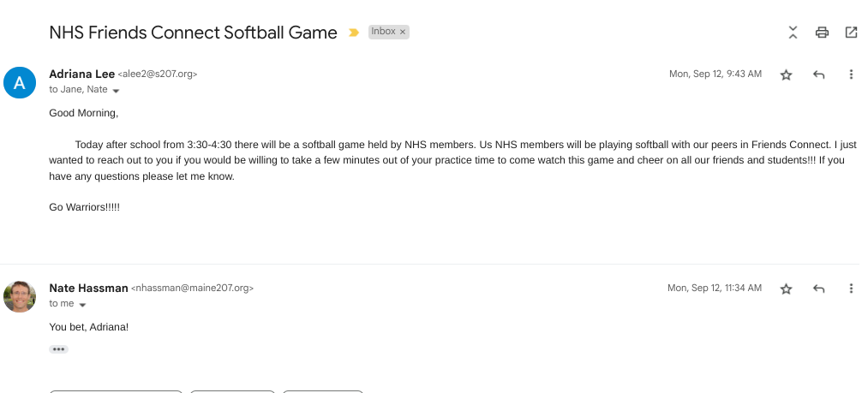Viewport: 868px width, 393px height.
Task: Remove the Inbox label with its x
Action: point(403,32)
